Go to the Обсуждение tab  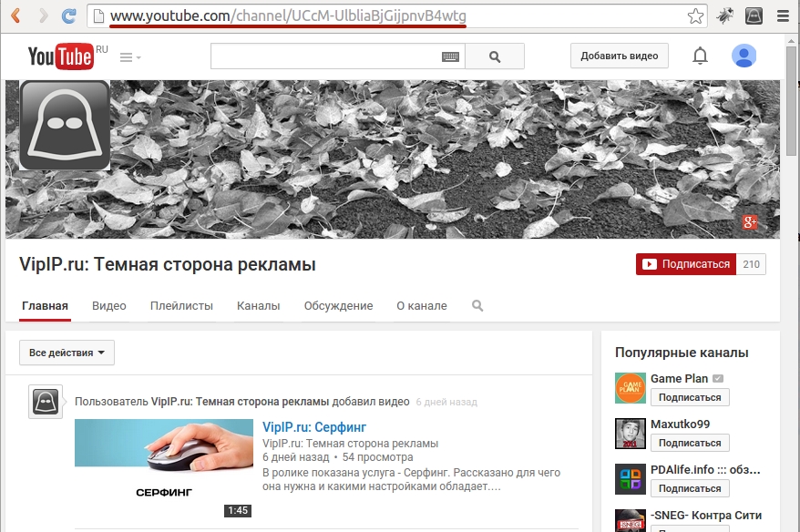pos(338,306)
